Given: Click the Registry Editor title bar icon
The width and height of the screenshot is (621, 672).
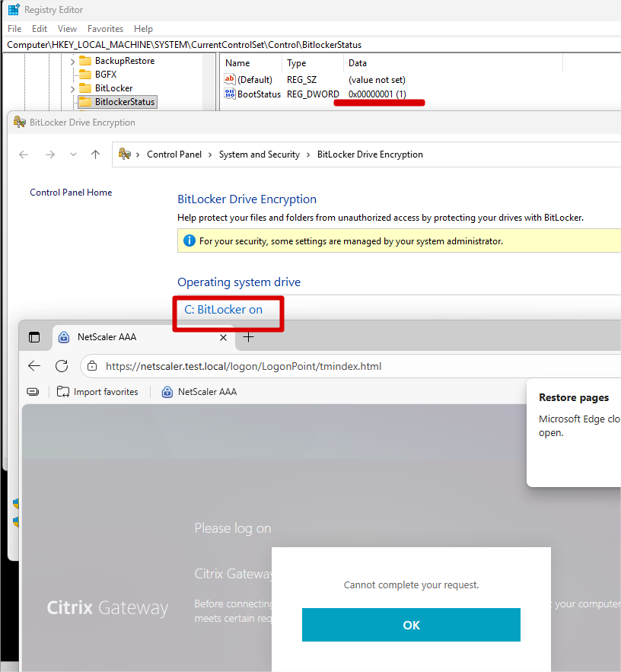Looking at the screenshot, I should (14, 9).
